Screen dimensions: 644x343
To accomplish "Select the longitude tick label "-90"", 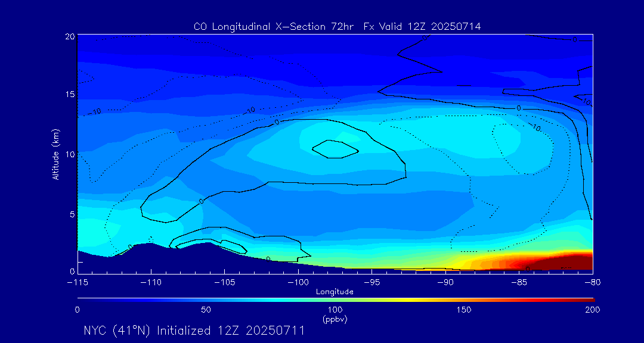I will coord(445,283).
